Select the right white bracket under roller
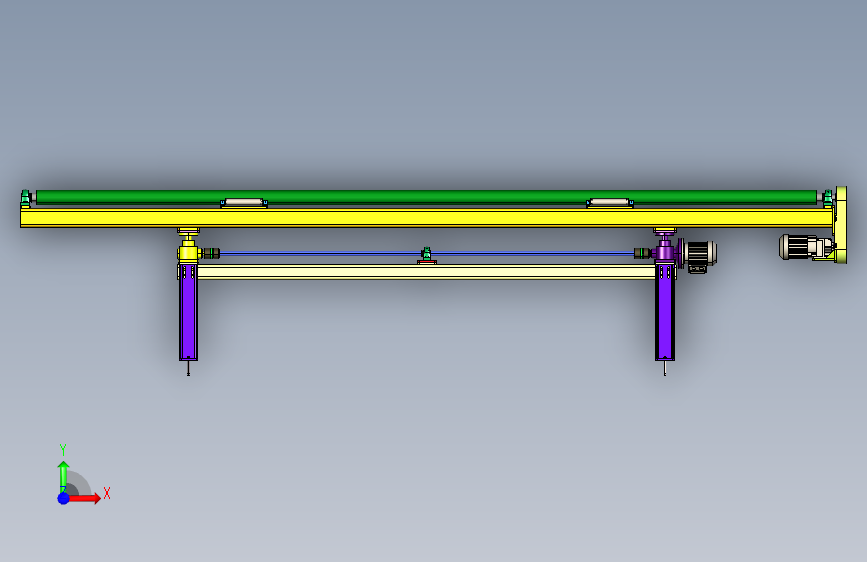Viewport: 867px width, 562px height. (x=610, y=203)
